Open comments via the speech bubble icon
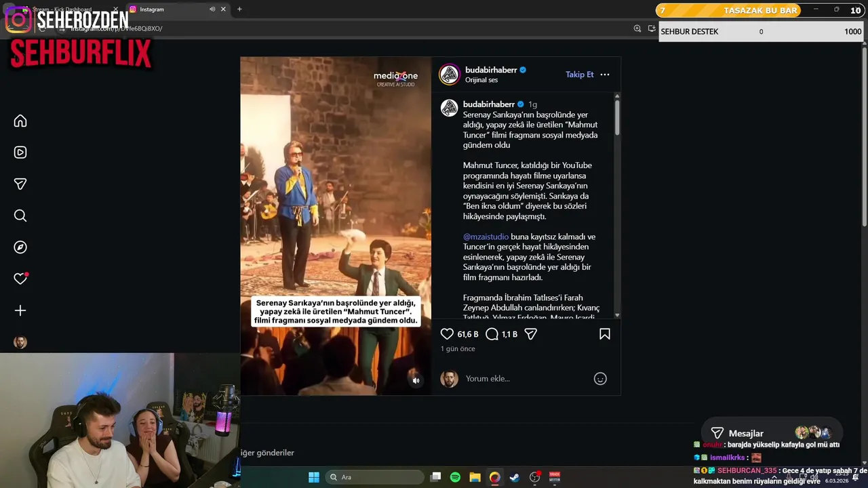Viewport: 868px width, 488px height. (x=492, y=334)
